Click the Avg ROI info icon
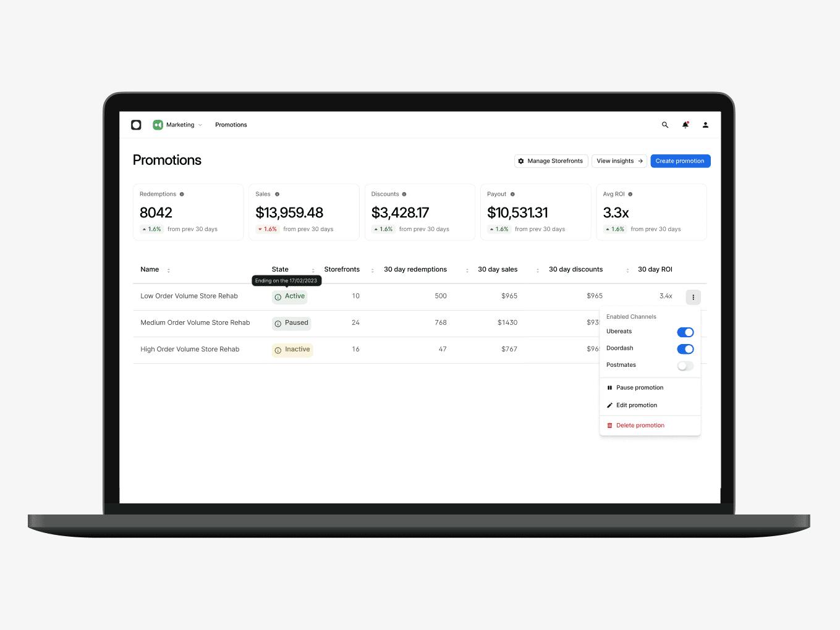The height and width of the screenshot is (630, 840). click(x=630, y=194)
